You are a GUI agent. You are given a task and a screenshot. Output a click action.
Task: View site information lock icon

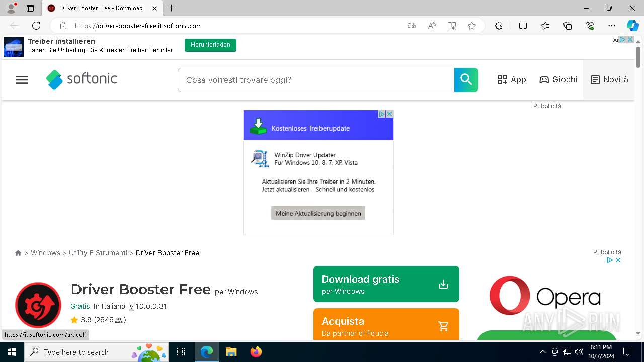coord(63,26)
